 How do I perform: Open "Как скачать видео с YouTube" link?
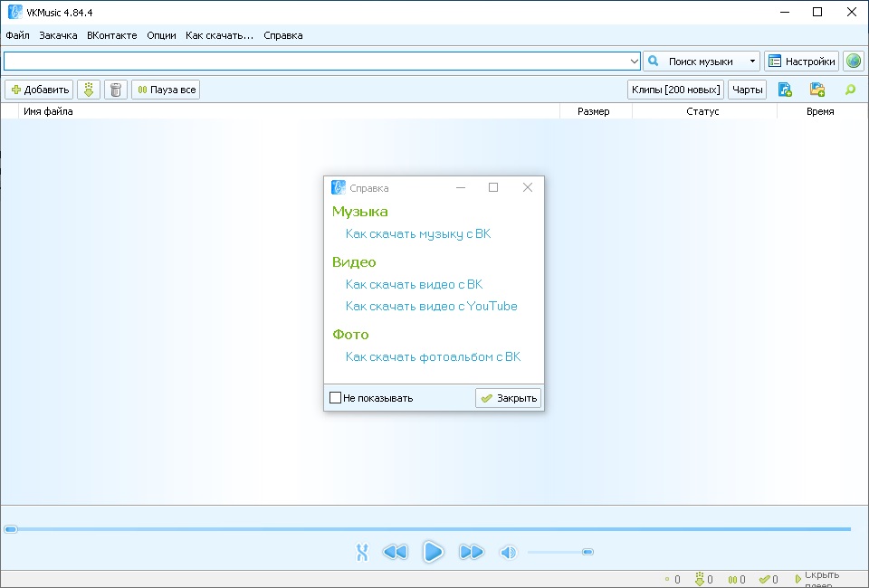431,306
